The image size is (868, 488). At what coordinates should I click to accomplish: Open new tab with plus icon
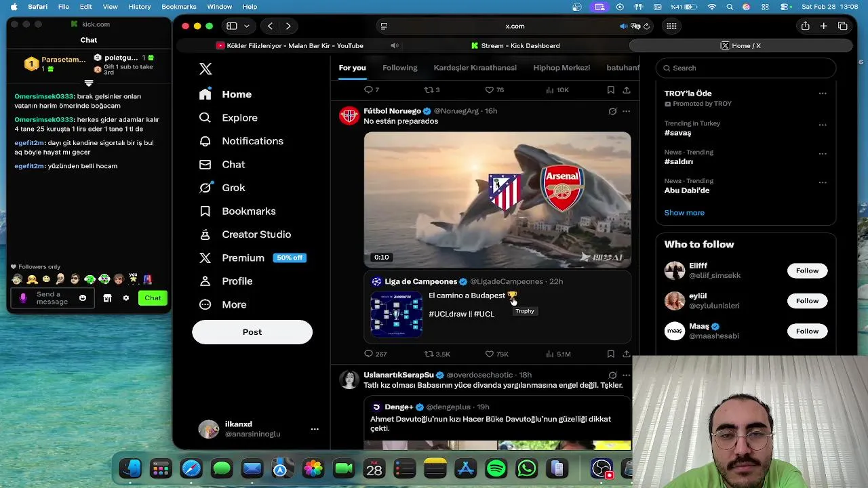click(823, 26)
